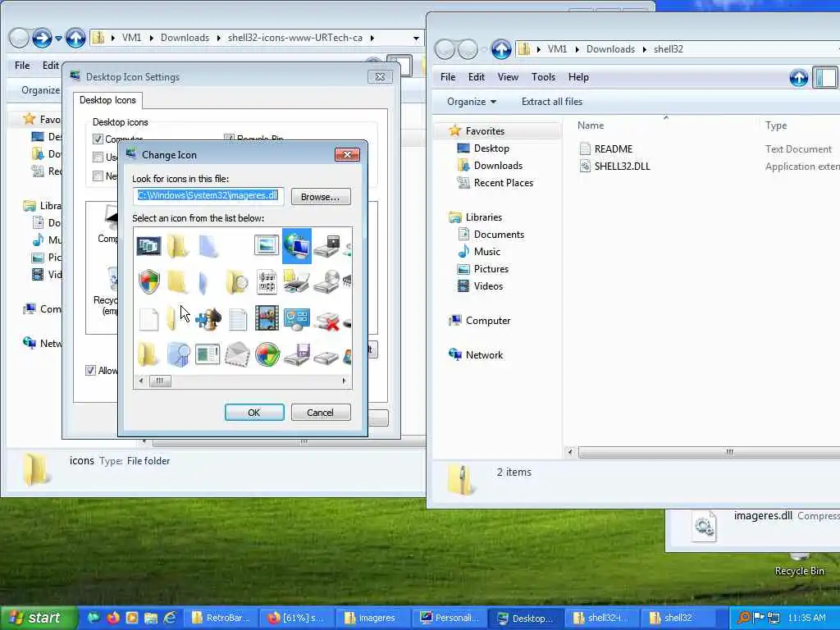Pick the blank white document icon
The height and width of the screenshot is (630, 840).
(148, 319)
